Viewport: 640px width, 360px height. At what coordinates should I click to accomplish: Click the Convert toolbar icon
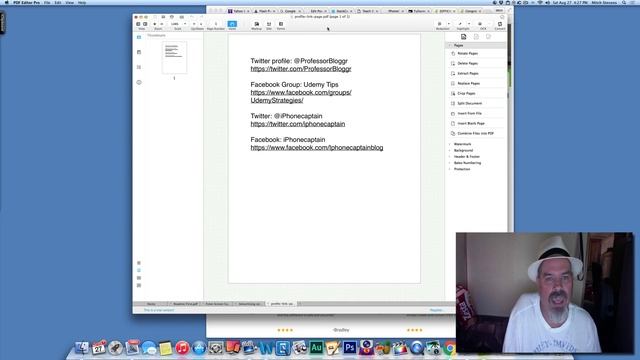(500, 25)
